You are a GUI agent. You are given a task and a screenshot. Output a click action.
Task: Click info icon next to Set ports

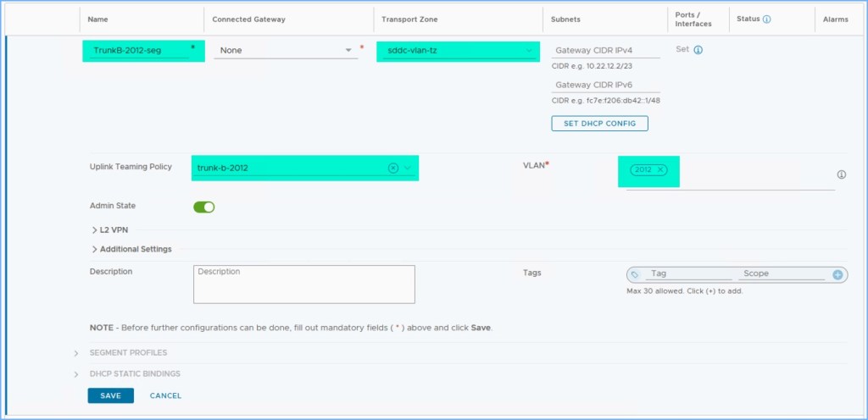pos(698,50)
